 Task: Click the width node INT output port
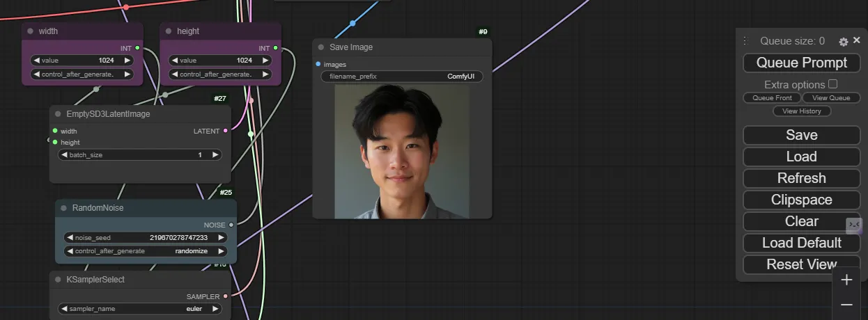point(137,48)
